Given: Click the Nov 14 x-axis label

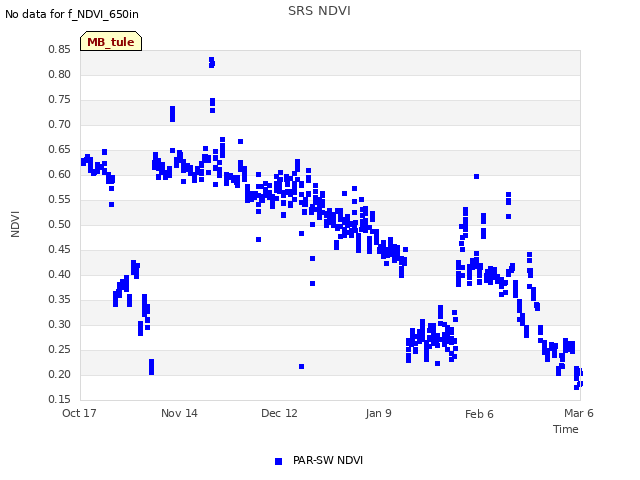Looking at the screenshot, I should (179, 413).
